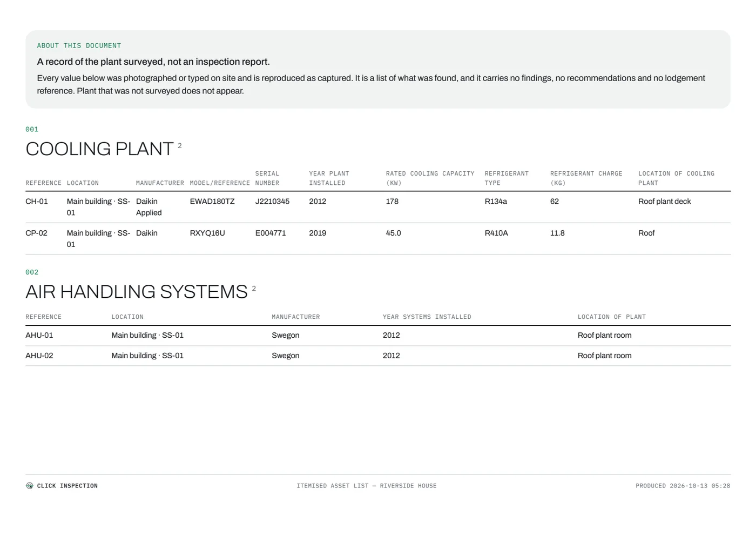Click the Rated Cooling Capacity column header
Viewport: 756px width, 535px height.
pyautogui.click(x=430, y=178)
